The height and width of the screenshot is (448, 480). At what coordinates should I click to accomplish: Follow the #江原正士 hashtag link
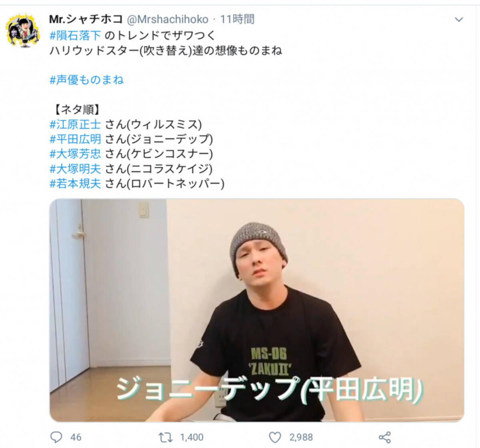[x=75, y=124]
